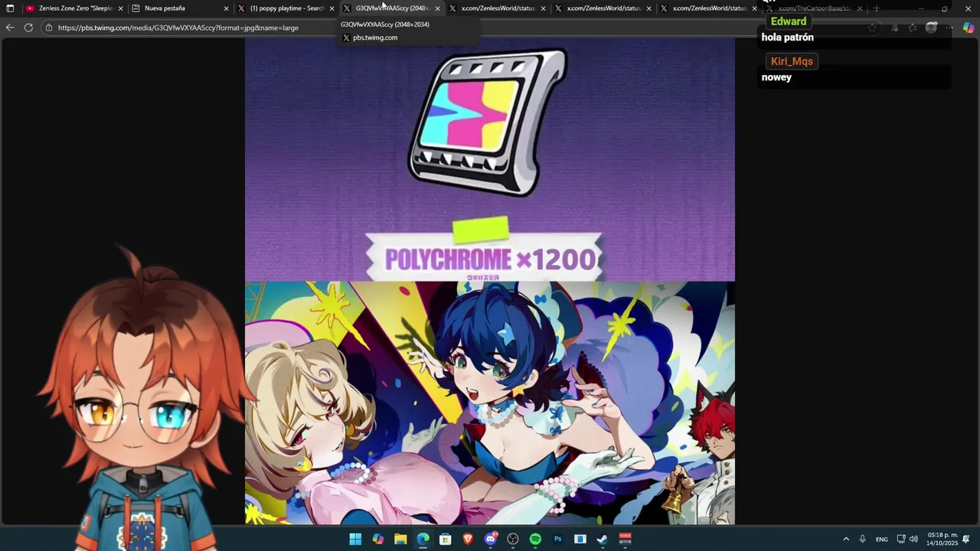This screenshot has height=551, width=980.
Task: Open Spotify from the taskbar
Action: point(535,540)
